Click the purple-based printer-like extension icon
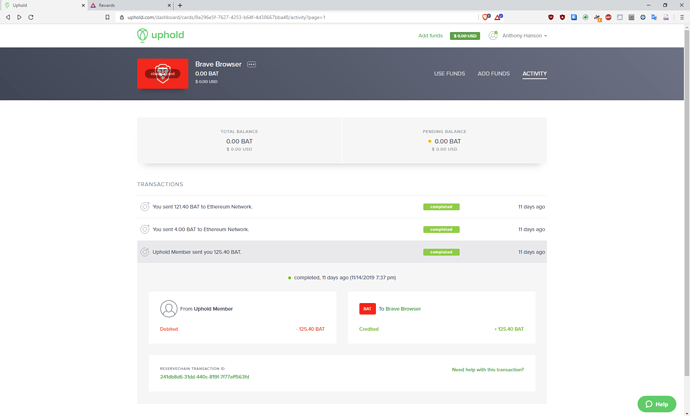Image resolution: width=690 pixels, height=416 pixels. (666, 17)
